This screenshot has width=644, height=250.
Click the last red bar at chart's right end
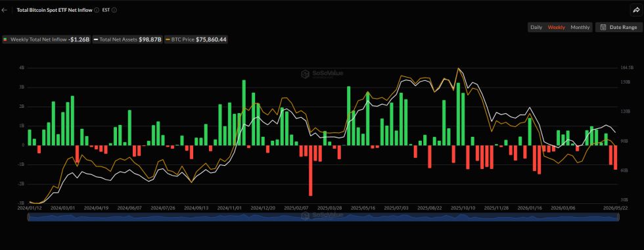[x=615, y=157]
